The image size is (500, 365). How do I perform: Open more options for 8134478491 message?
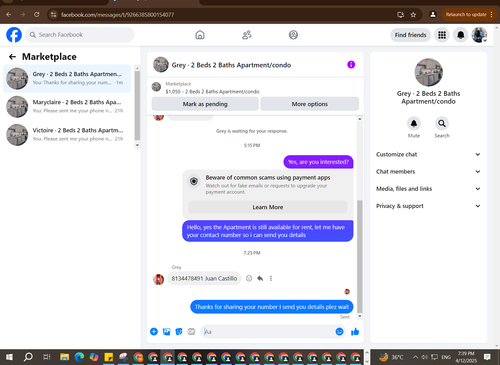[x=271, y=278]
